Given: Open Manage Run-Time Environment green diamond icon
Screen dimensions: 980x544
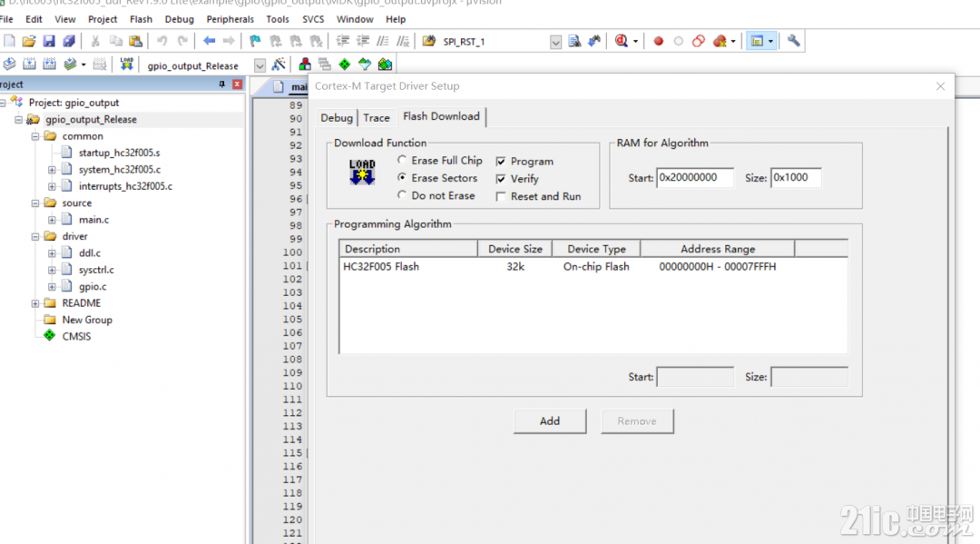Looking at the screenshot, I should pyautogui.click(x=345, y=64).
